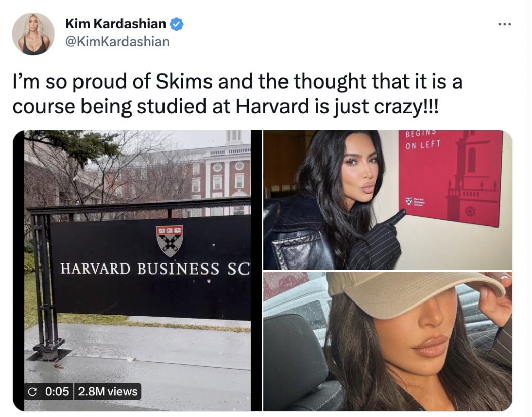Open the three-dot more options menu

(x=505, y=24)
